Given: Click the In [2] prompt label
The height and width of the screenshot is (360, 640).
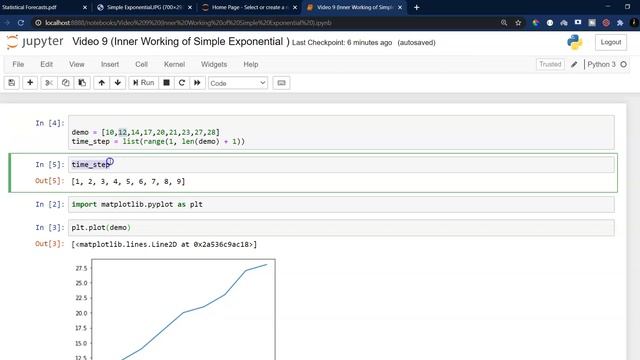Looking at the screenshot, I should (x=50, y=204).
